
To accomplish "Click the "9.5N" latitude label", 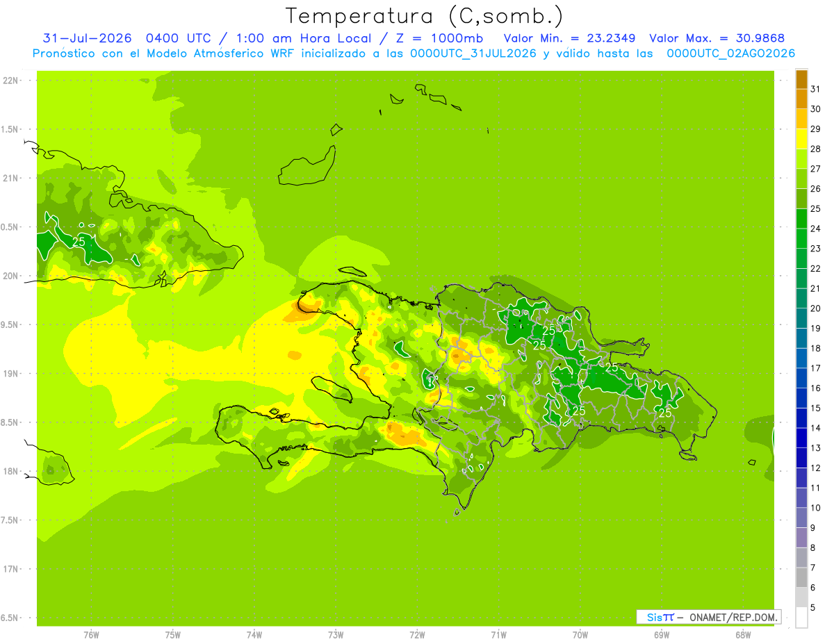I will point(10,324).
